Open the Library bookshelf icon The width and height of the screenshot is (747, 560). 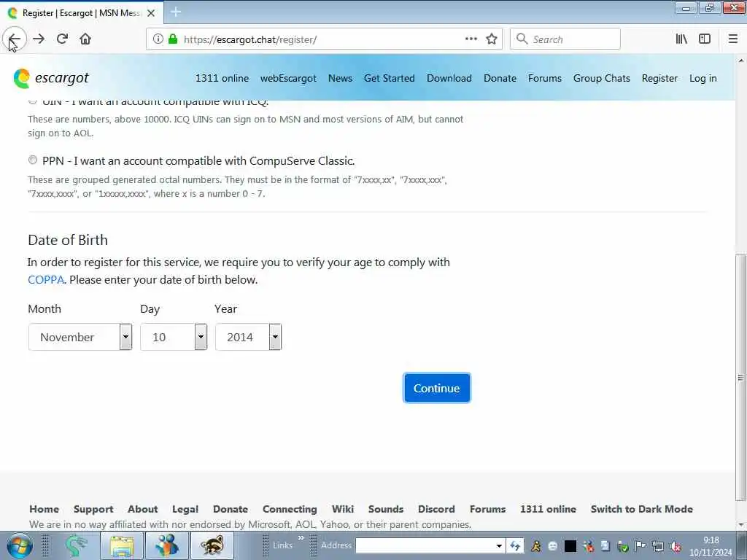coord(681,39)
